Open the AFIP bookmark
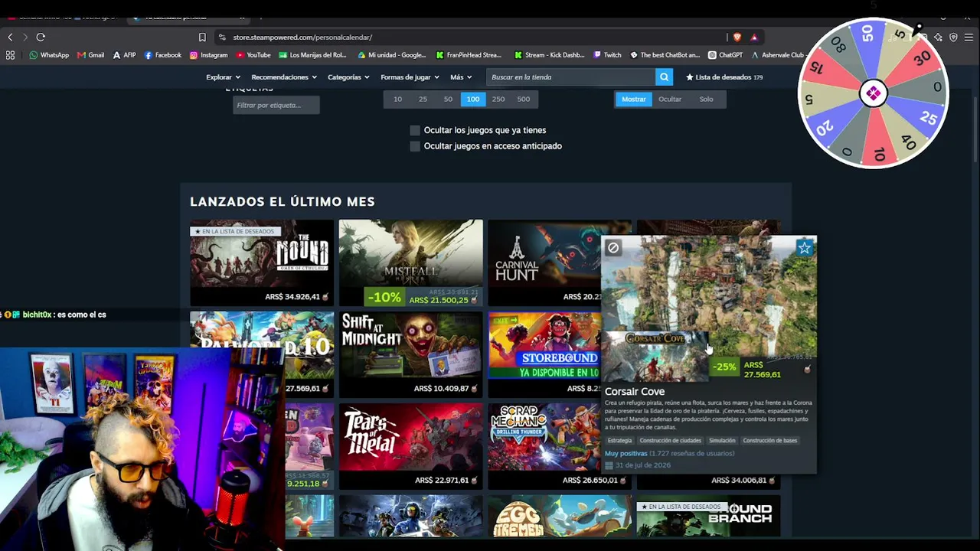The image size is (980, 551). (x=124, y=55)
